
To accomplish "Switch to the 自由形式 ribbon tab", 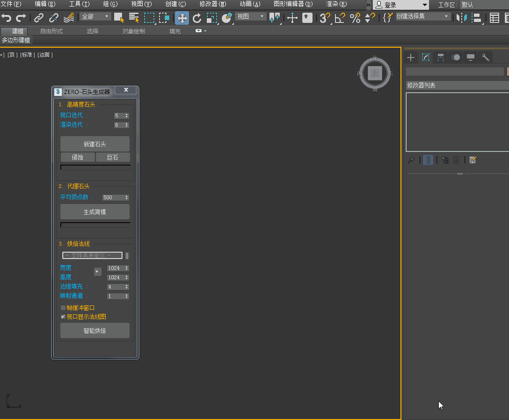I will [51, 31].
